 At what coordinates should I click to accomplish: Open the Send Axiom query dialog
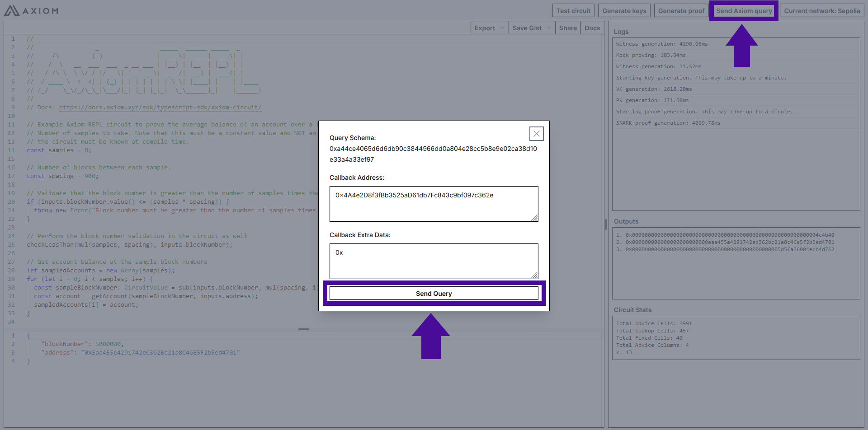[744, 11]
